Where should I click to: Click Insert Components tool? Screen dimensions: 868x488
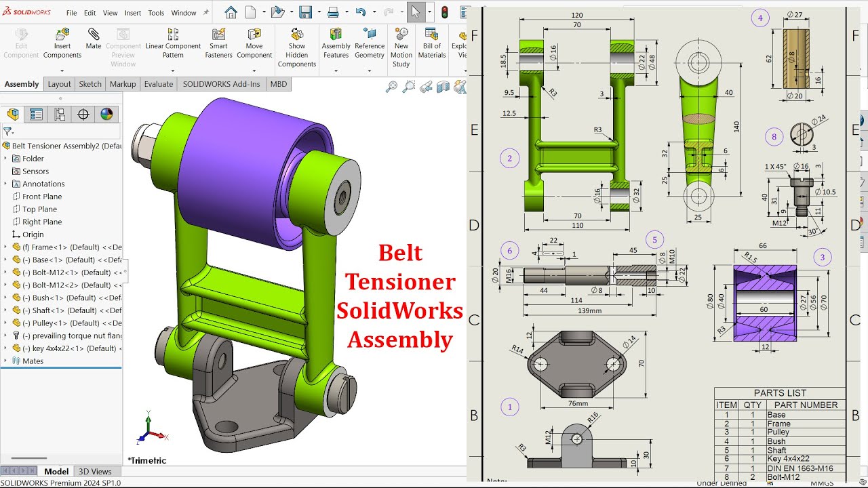(x=62, y=43)
